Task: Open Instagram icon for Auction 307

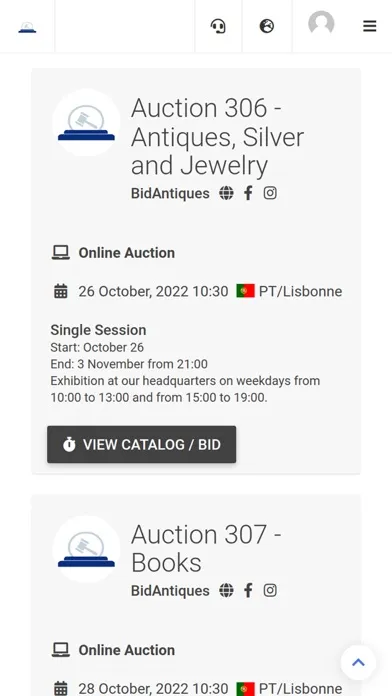Action: point(270,590)
